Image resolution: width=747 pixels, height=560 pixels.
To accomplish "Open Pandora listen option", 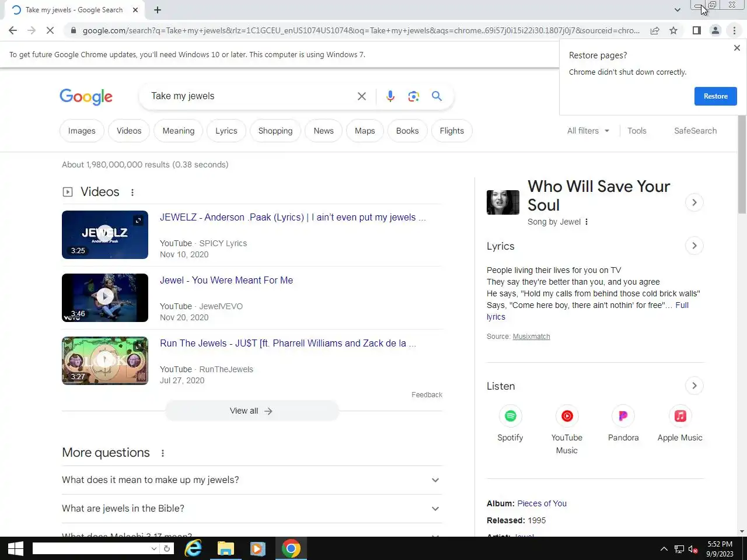I will [623, 424].
